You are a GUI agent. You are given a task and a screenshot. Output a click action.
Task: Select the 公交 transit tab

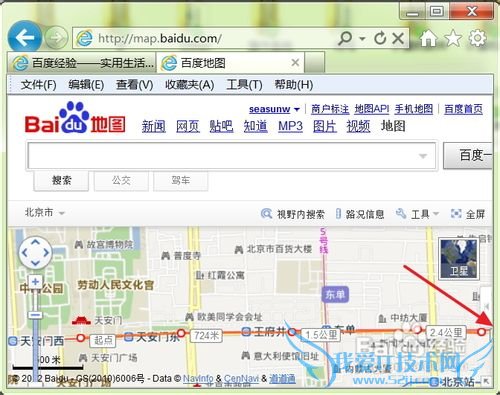pyautogui.click(x=121, y=181)
